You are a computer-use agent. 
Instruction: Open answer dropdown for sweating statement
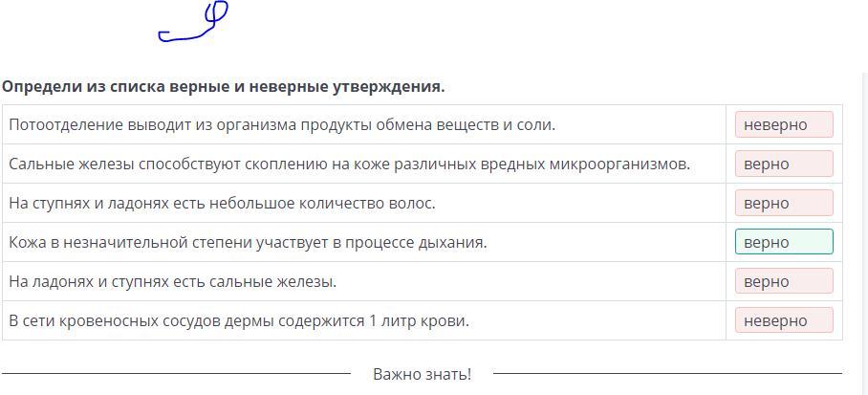click(x=784, y=124)
